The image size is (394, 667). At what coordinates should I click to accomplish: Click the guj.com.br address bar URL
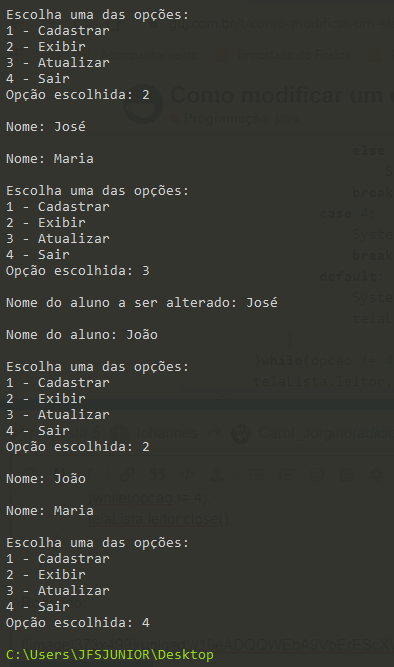281,25
